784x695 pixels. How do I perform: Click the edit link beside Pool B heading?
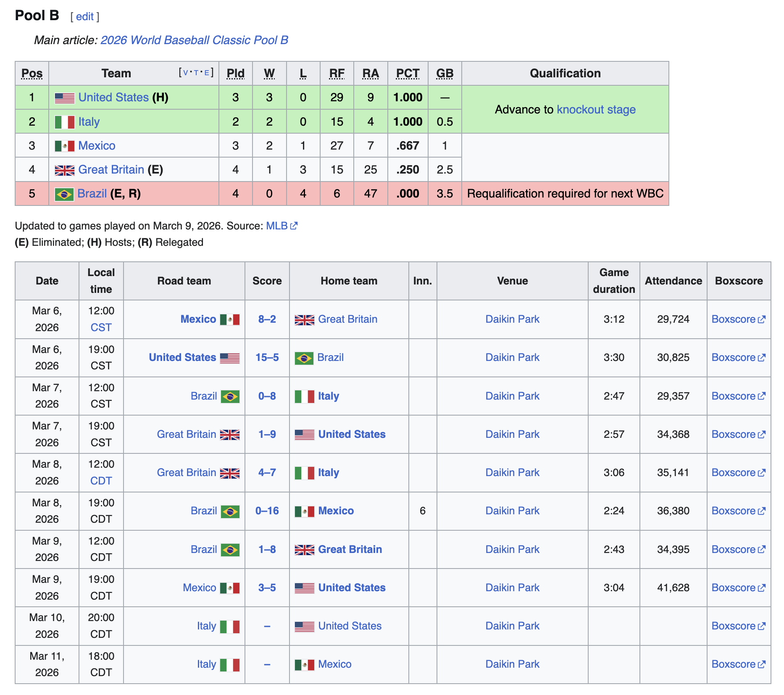click(85, 16)
